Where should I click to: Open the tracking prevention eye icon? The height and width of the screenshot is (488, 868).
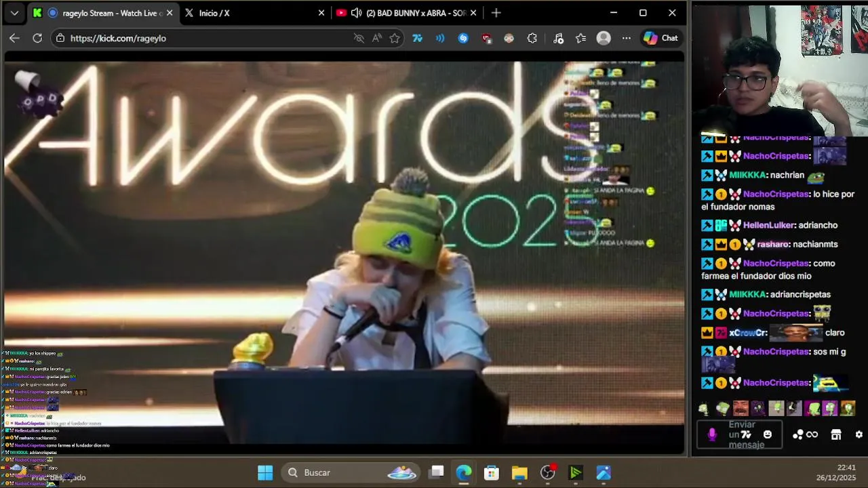click(x=359, y=38)
